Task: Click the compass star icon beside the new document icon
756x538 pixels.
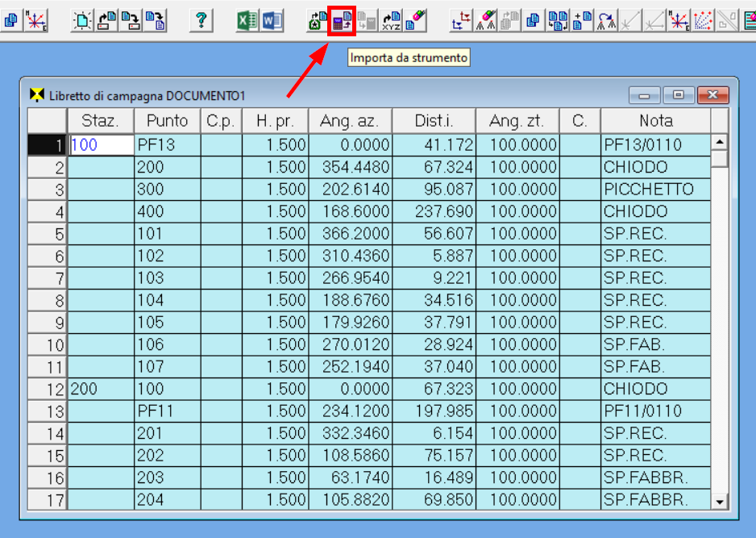Action: pyautogui.click(x=36, y=21)
